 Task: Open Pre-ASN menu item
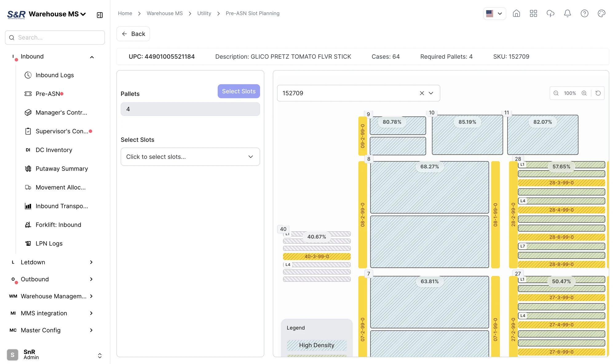click(48, 94)
